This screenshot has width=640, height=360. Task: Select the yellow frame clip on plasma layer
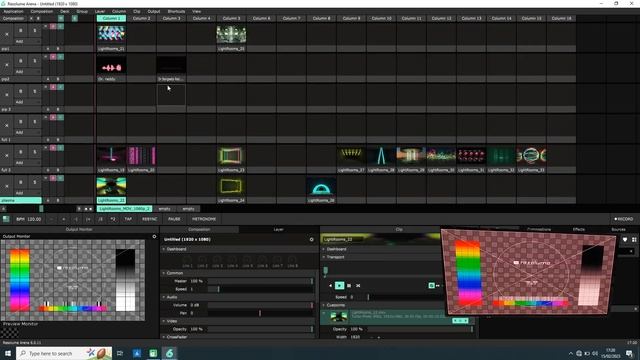pos(231,187)
